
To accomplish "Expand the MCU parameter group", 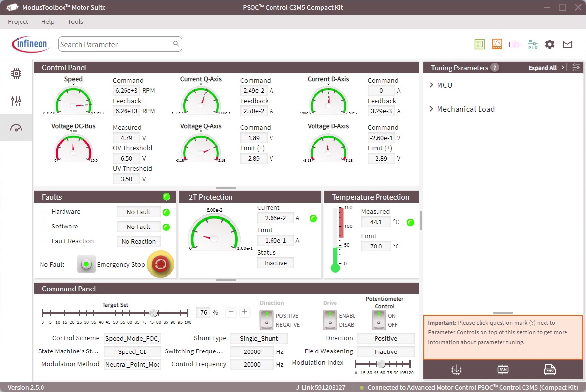I will point(444,85).
